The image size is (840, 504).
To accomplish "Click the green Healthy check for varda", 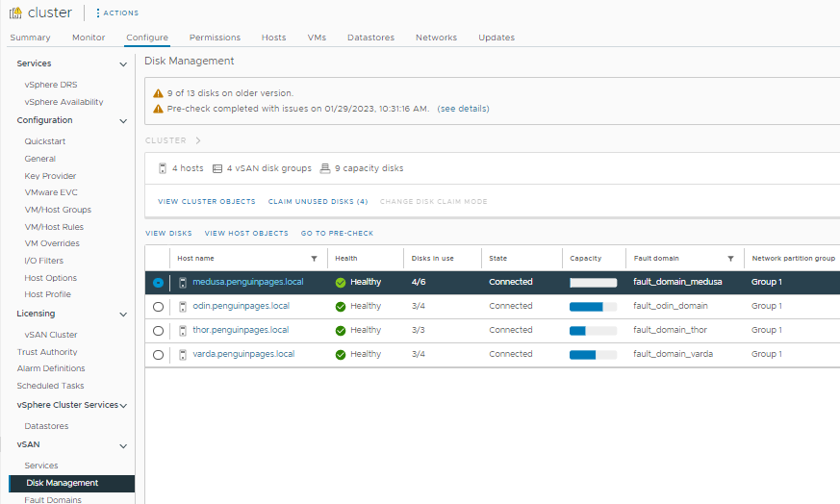I will 341,355.
